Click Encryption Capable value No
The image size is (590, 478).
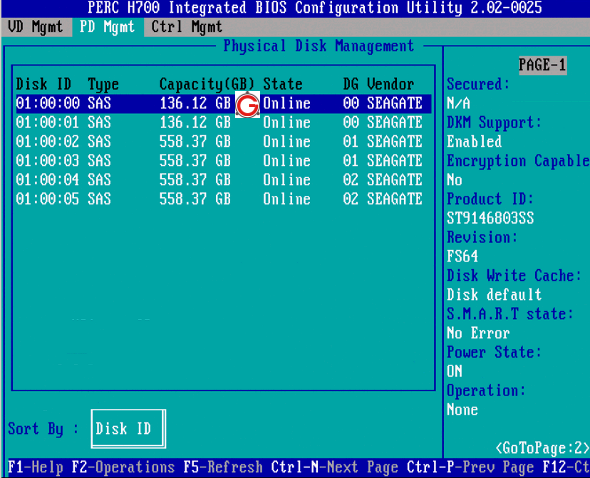coord(455,180)
